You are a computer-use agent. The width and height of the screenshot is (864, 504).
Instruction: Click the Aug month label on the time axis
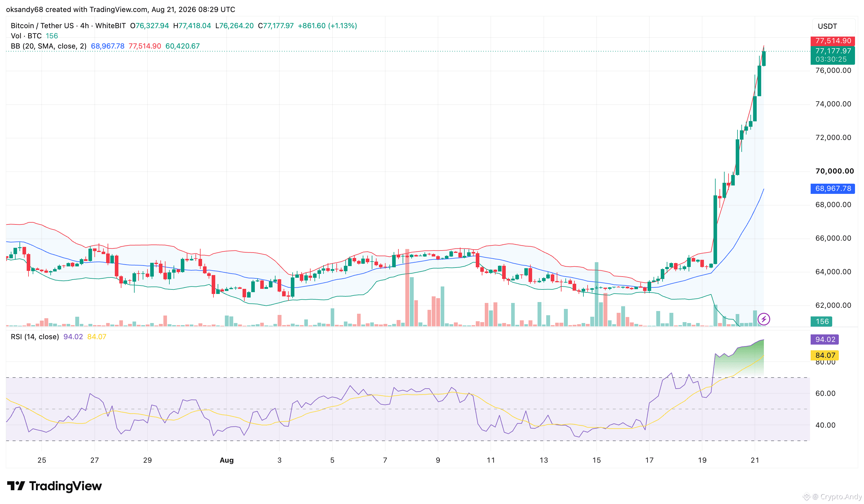coord(227,460)
